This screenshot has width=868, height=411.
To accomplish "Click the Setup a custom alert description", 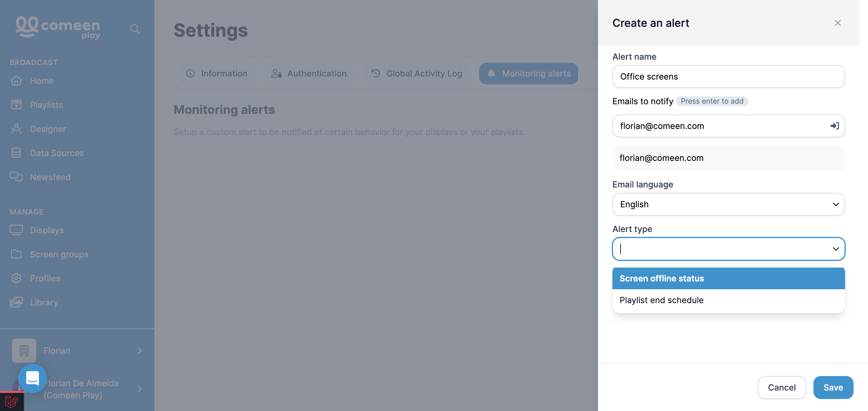I will pyautogui.click(x=349, y=132).
